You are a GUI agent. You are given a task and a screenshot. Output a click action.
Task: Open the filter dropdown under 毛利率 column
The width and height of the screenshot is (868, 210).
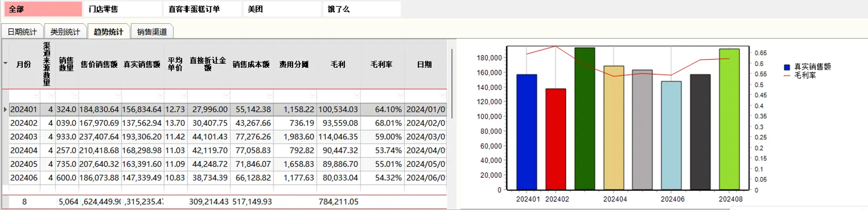(x=400, y=95)
